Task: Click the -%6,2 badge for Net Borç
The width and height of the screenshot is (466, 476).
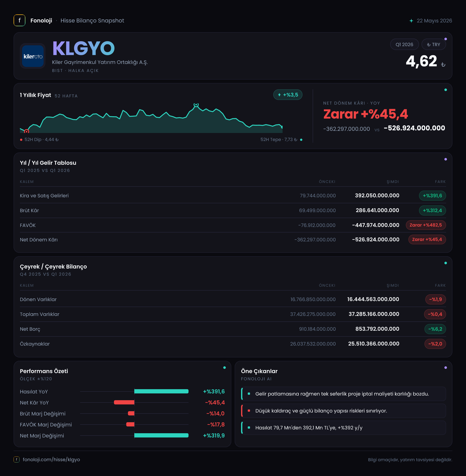Action: tap(435, 329)
